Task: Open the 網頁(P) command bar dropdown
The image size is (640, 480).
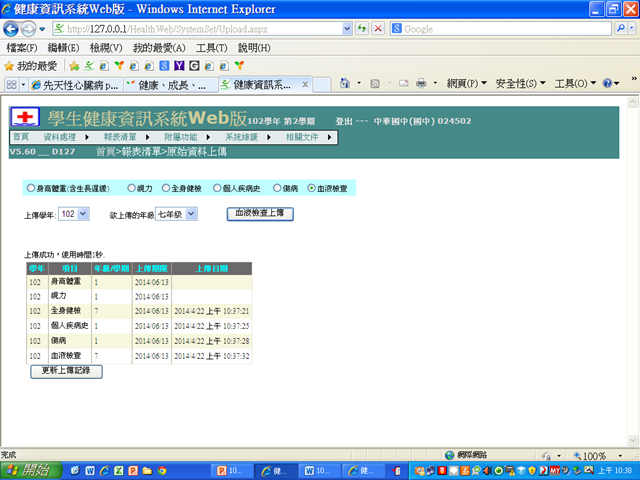Action: pos(467,83)
